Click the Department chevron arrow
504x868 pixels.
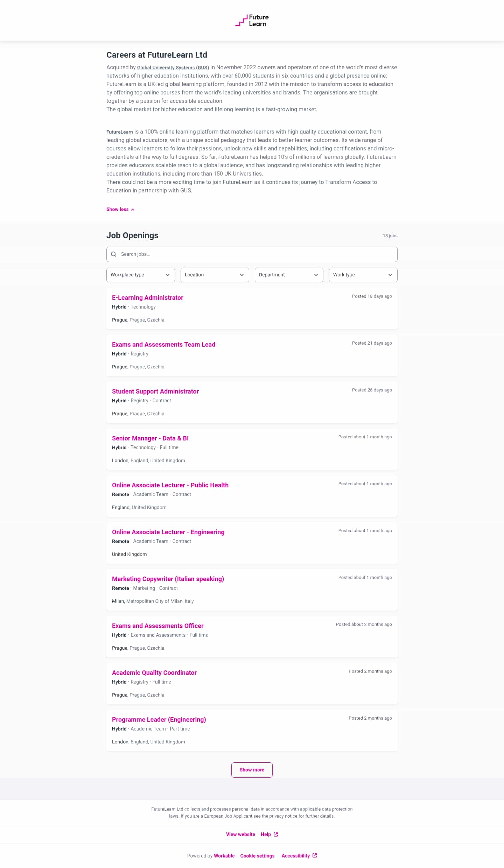(316, 275)
